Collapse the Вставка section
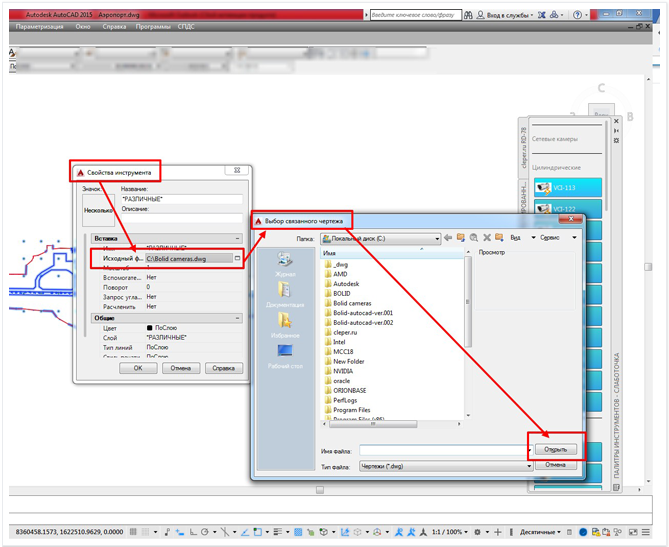The width and height of the screenshot is (669, 547). [x=238, y=239]
